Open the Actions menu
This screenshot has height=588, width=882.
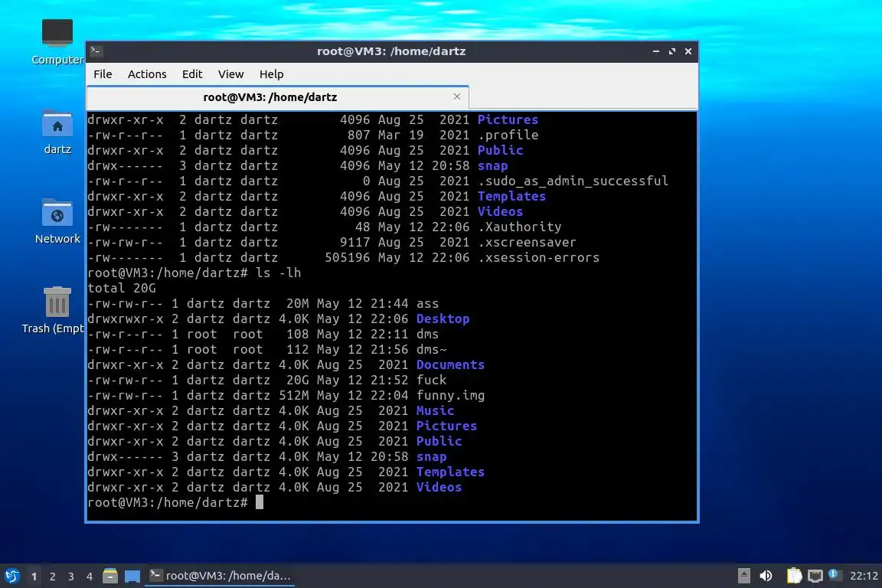(147, 74)
